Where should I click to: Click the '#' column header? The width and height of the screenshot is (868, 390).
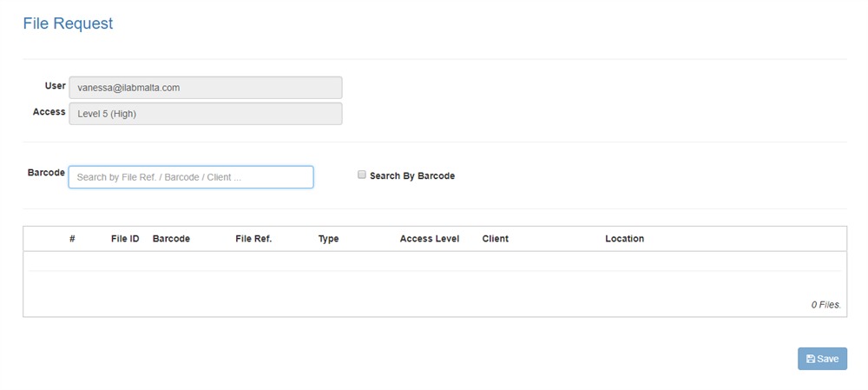click(x=72, y=239)
